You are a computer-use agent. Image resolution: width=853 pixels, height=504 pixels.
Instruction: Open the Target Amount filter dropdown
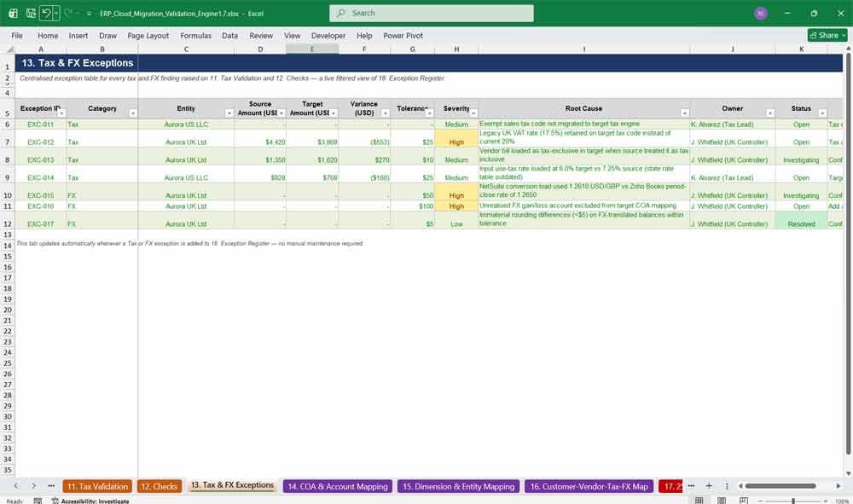(x=334, y=113)
